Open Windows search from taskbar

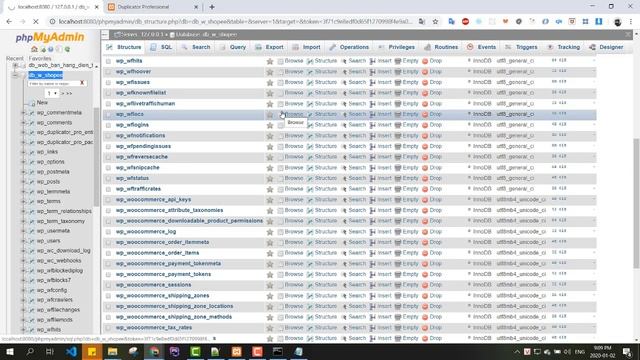pyautogui.click(x=30, y=351)
